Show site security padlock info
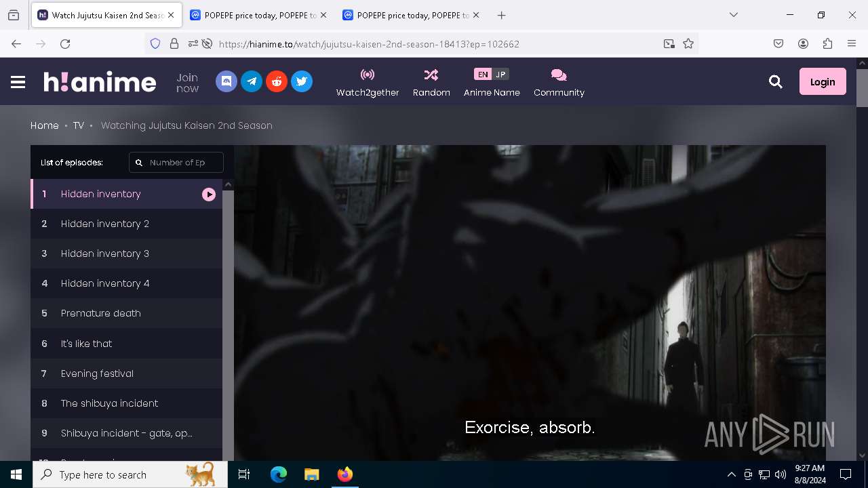The image size is (868, 488). [x=174, y=43]
